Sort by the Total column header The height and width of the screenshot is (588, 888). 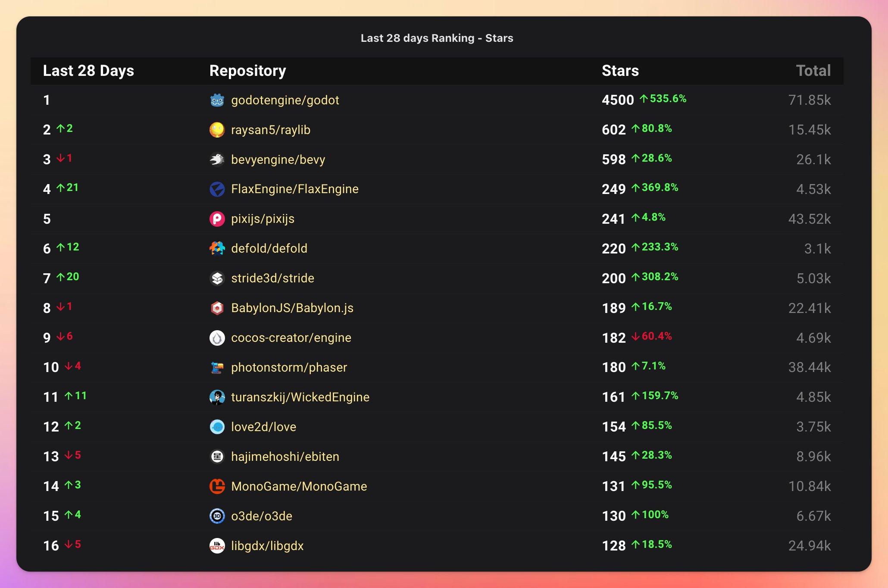point(813,71)
